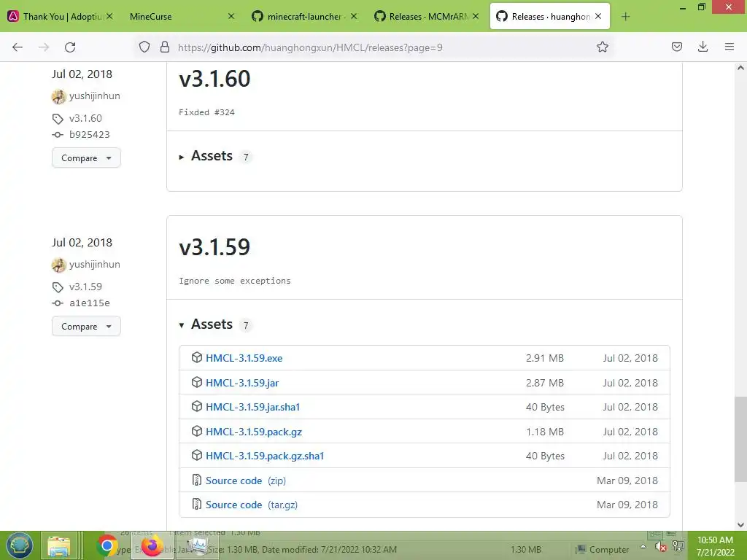Open the Save to Pocket icon
Screen dimensions: 747x560
point(676,47)
